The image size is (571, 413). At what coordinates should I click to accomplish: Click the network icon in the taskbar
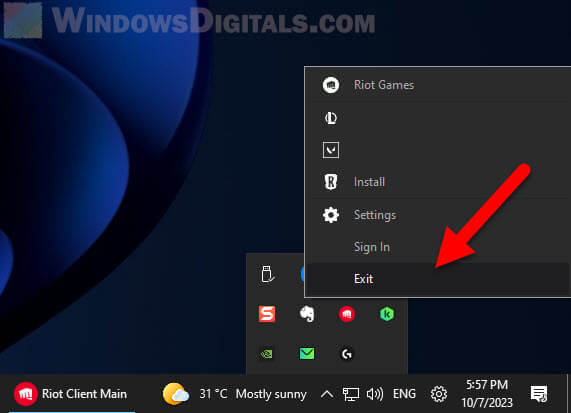click(x=351, y=394)
